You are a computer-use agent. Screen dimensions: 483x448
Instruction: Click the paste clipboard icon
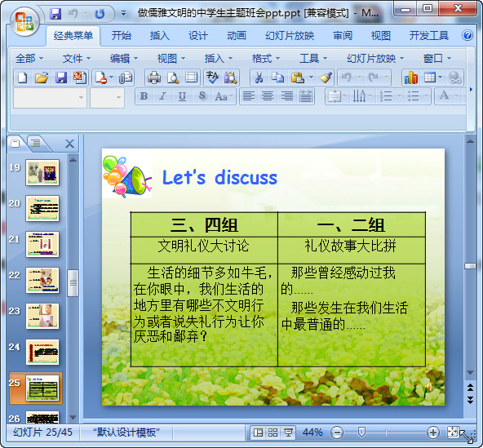pyautogui.click(x=298, y=78)
